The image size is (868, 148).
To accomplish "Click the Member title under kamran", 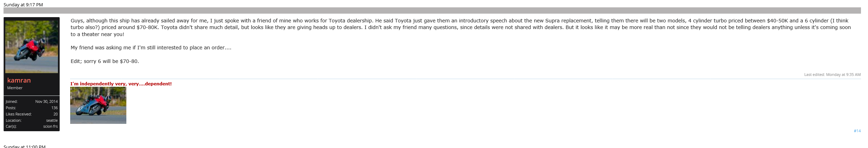I will click(15, 88).
